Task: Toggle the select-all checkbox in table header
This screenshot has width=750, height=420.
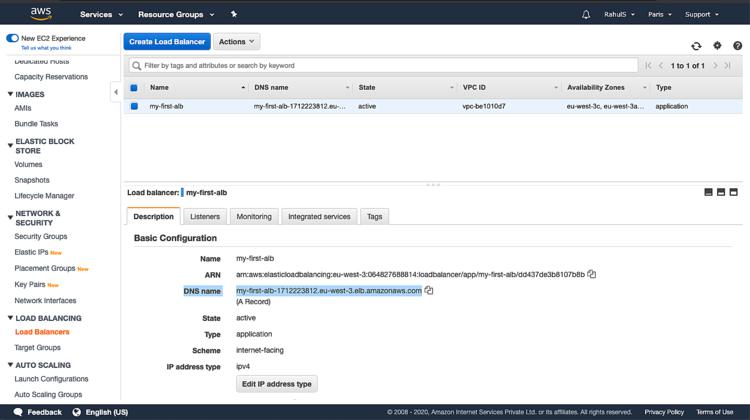Action: (134, 88)
